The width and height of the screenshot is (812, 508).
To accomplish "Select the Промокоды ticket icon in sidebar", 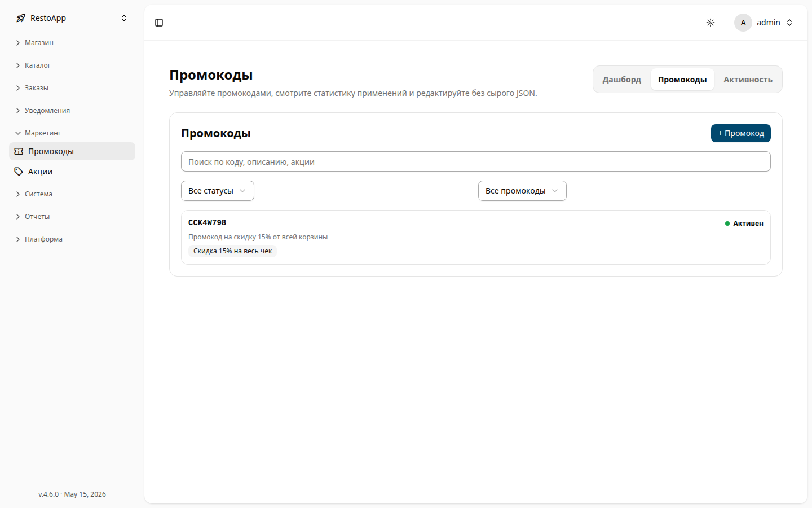I will coord(19,151).
